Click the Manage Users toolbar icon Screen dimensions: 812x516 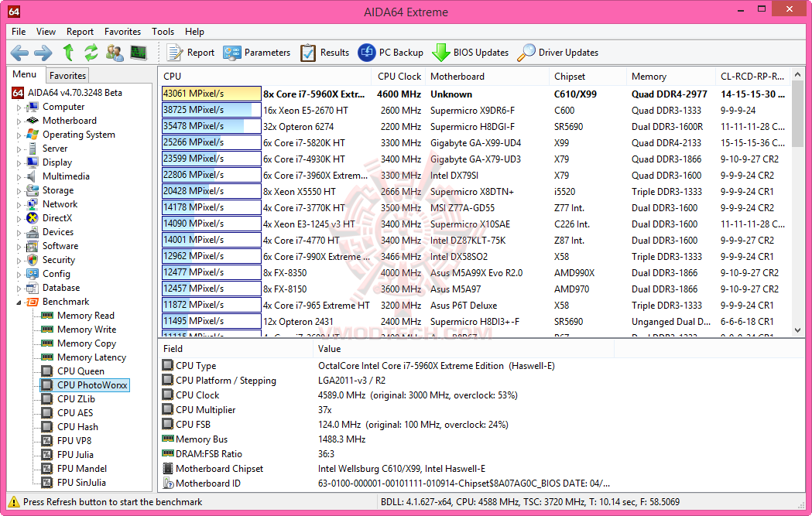pyautogui.click(x=114, y=53)
